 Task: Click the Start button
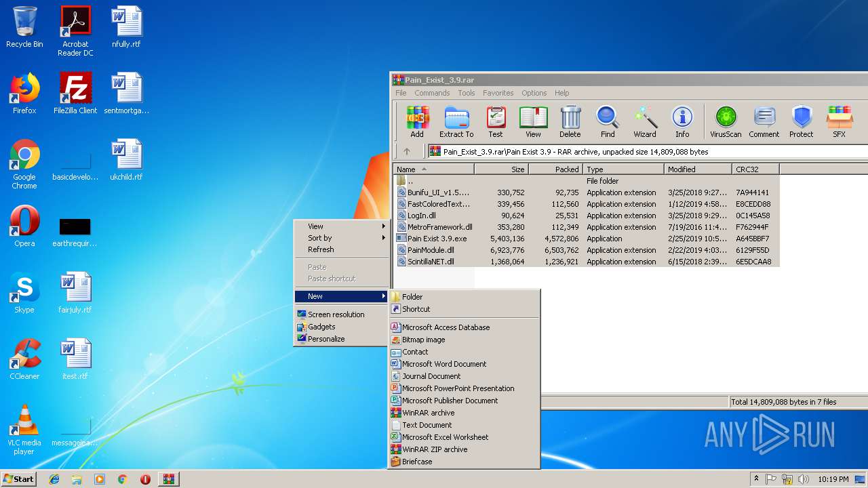(x=18, y=479)
